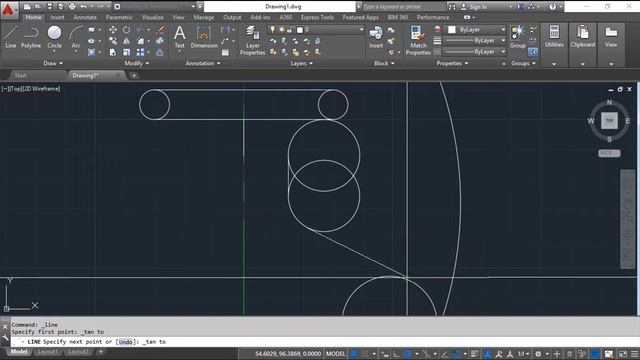Toggle Group Selection on/off button
Screen dimensions: 640x360
(x=533, y=52)
